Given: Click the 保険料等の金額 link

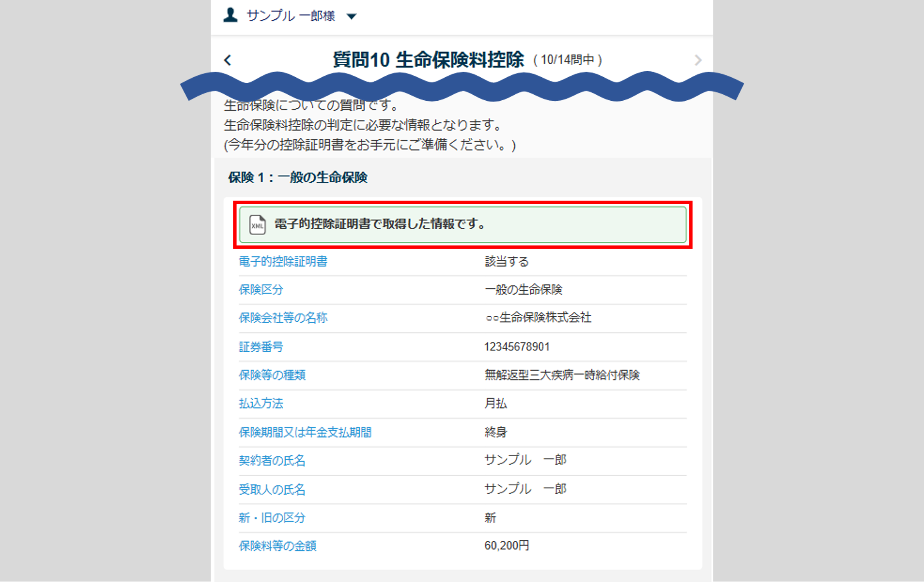Looking at the screenshot, I should pos(277,546).
